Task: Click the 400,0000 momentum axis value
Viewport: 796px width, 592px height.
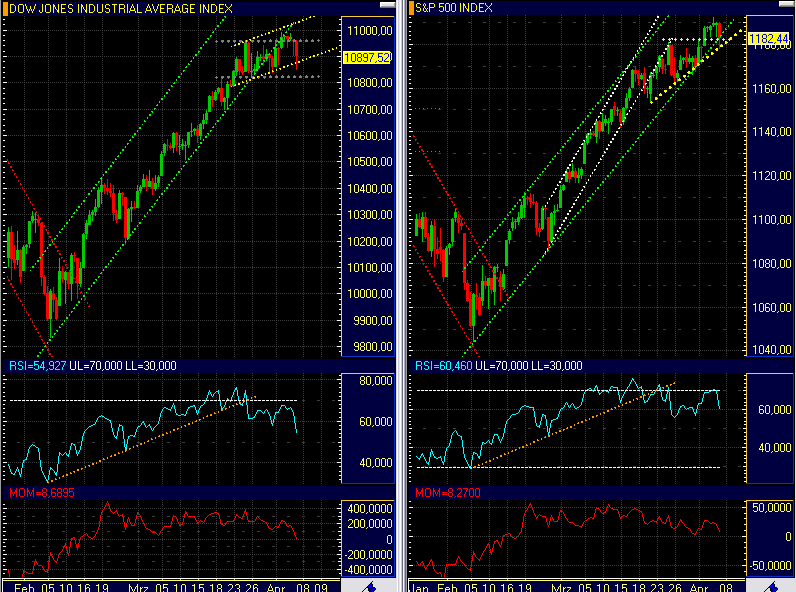Action: tap(370, 508)
